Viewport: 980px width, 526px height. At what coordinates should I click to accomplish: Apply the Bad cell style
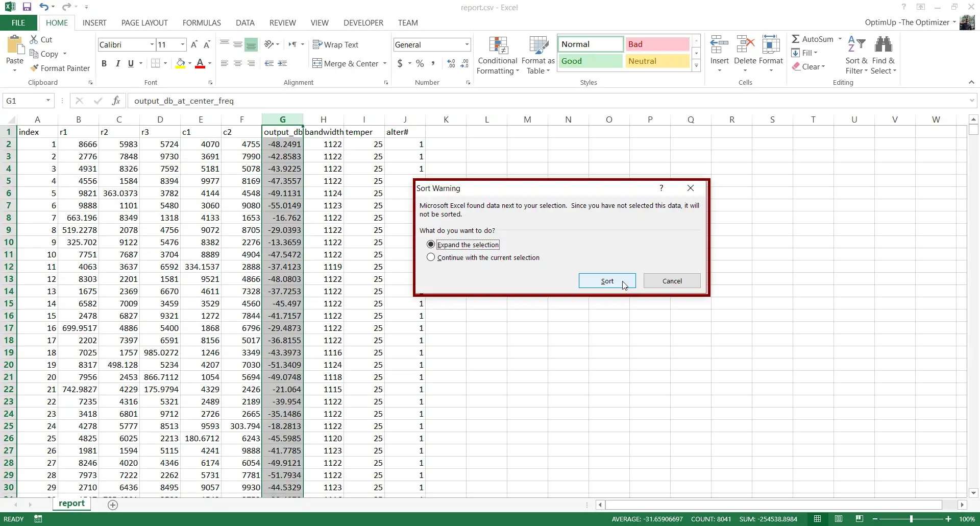tap(657, 44)
